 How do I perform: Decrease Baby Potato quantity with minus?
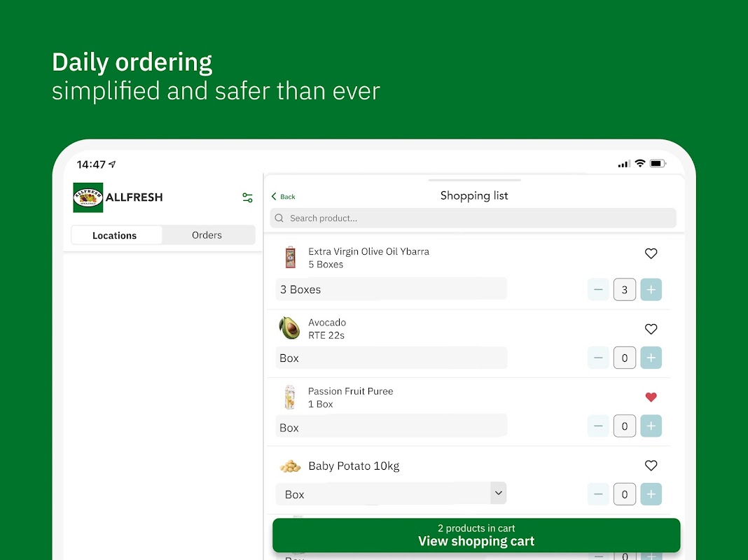coord(598,494)
